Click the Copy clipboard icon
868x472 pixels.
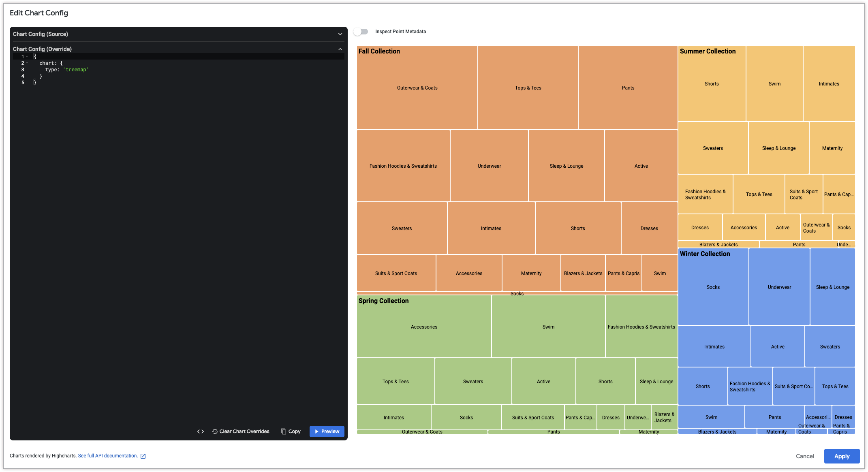[283, 431]
